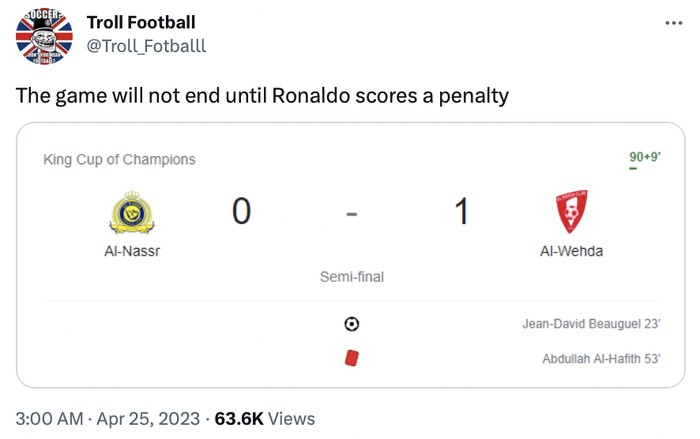Click the Semi-final stage label
Screen dimensions: 700x439
(x=351, y=277)
